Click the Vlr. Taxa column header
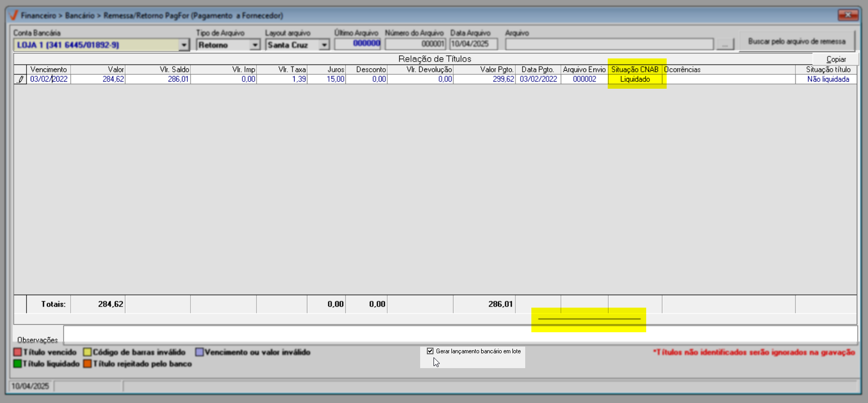This screenshot has height=403, width=868. tap(282, 69)
